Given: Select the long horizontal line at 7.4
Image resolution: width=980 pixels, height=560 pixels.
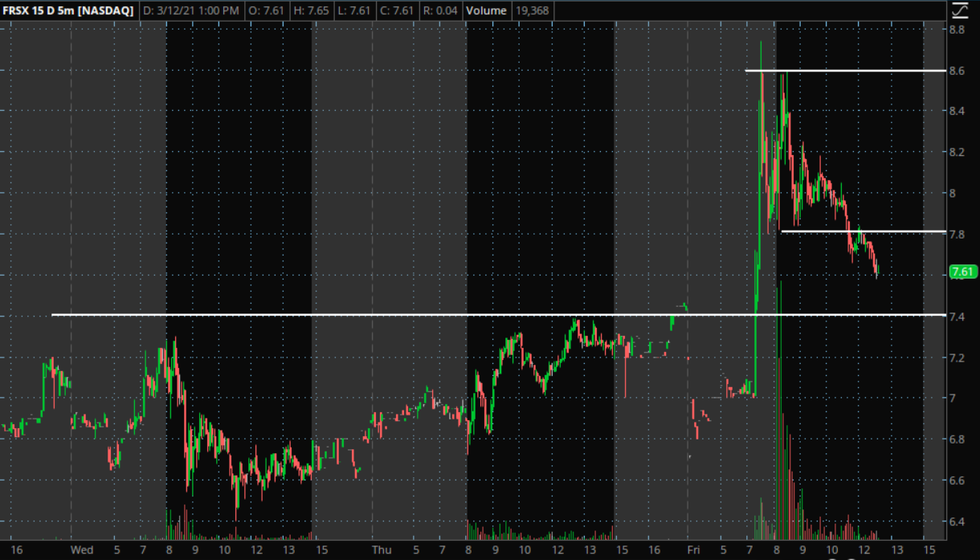Looking at the screenshot, I should click(498, 315).
